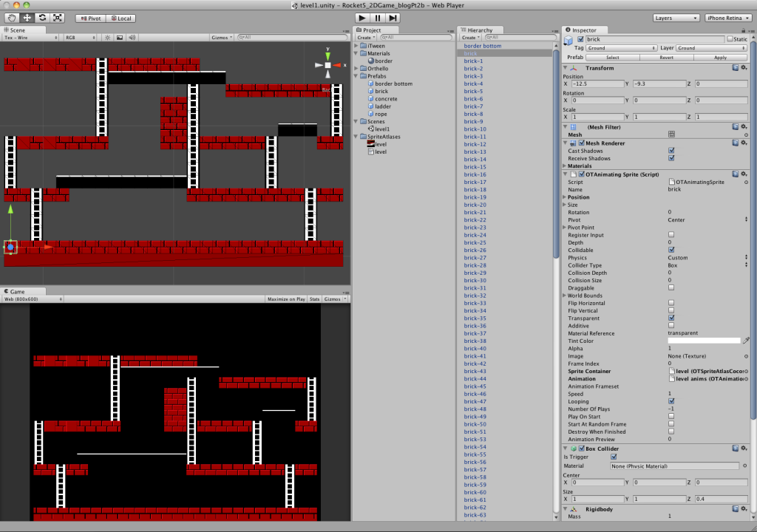Image resolution: width=757 pixels, height=532 pixels.
Task: Start Play mode with the Play button
Action: 362,18
